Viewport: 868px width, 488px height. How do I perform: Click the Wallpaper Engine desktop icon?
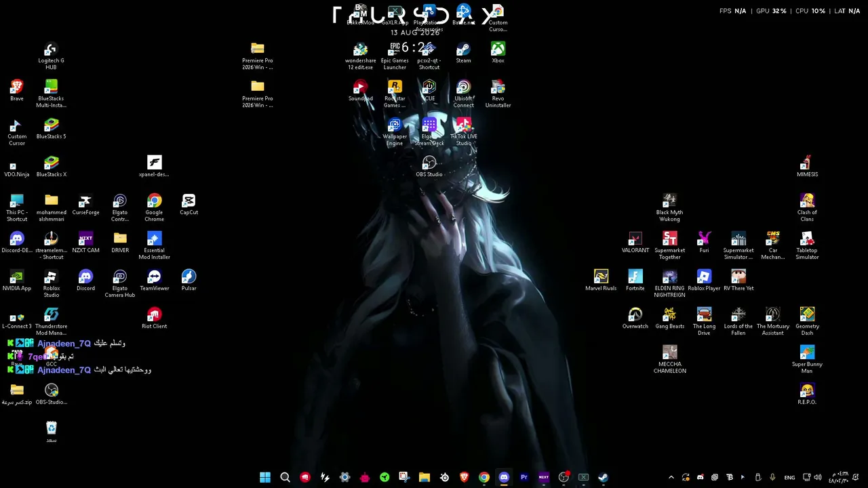(x=395, y=132)
